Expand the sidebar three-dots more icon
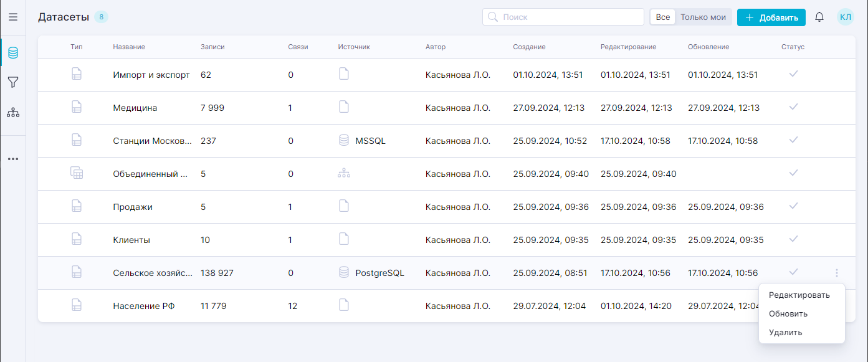868x362 pixels. pyautogui.click(x=12, y=159)
